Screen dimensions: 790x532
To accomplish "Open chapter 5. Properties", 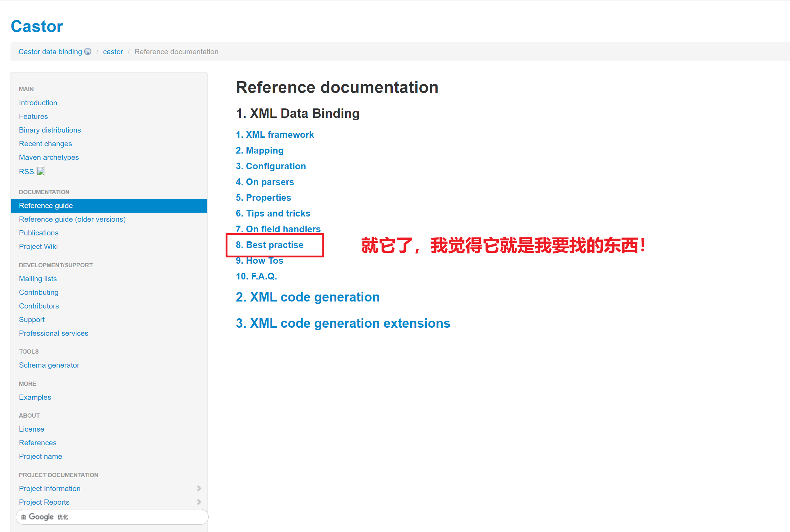I will coord(263,198).
